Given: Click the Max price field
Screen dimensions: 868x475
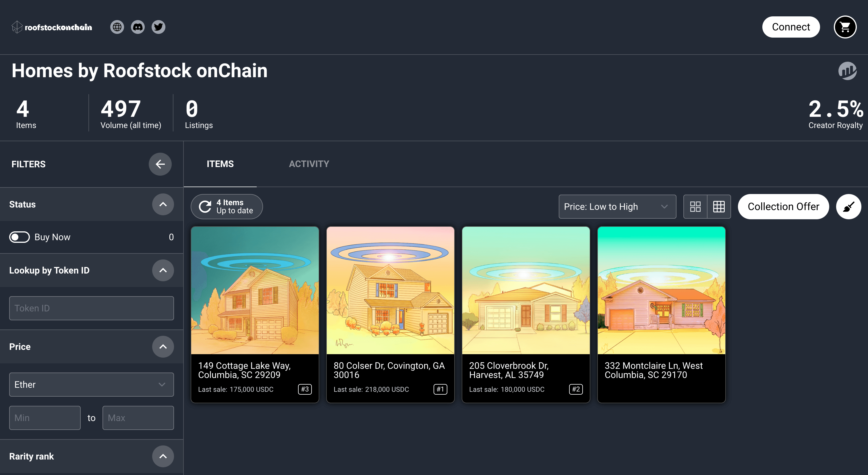Looking at the screenshot, I should click(x=138, y=418).
